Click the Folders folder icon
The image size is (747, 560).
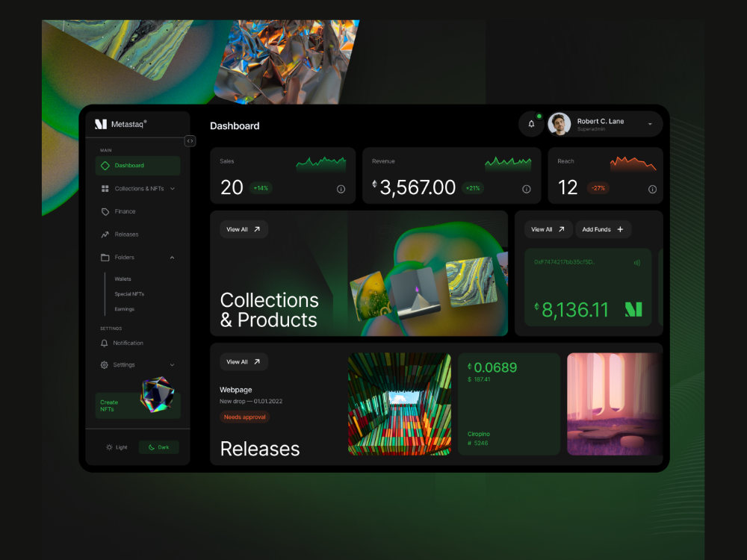pos(105,257)
